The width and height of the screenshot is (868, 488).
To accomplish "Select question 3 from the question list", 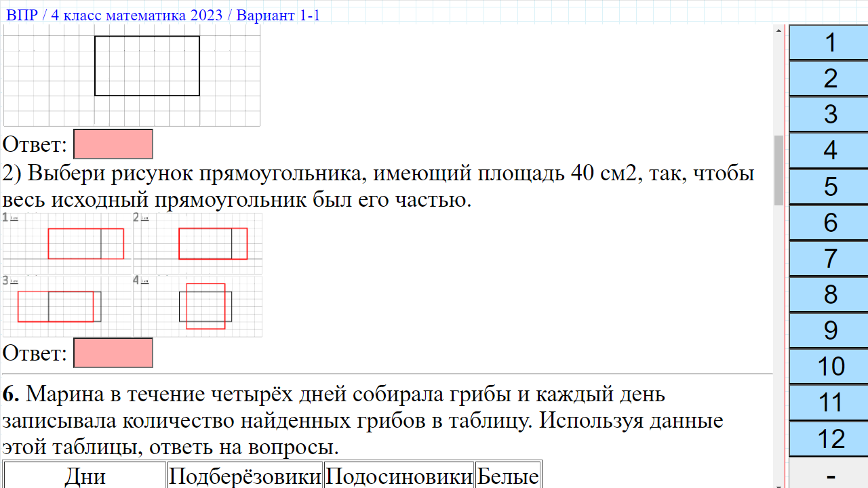I will coord(827,115).
